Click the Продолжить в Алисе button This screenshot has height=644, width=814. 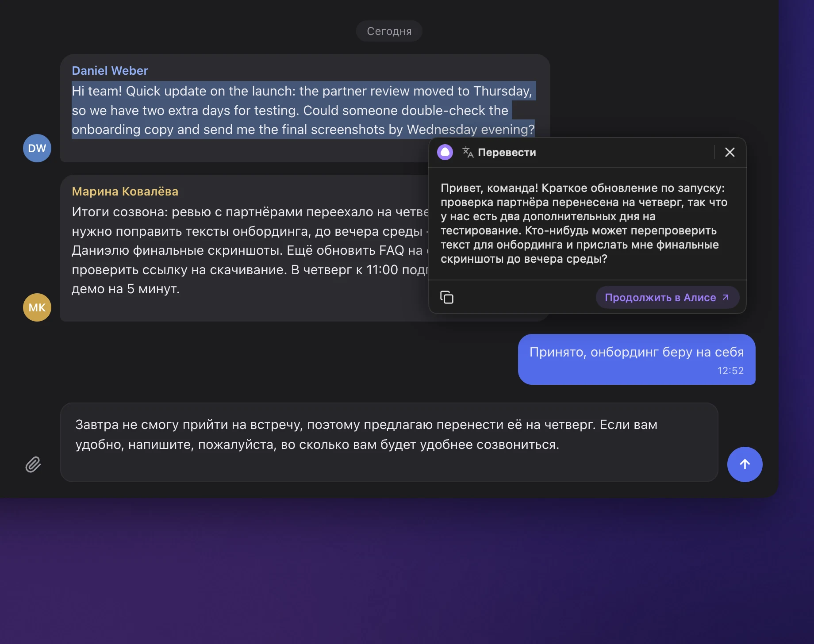pos(667,297)
